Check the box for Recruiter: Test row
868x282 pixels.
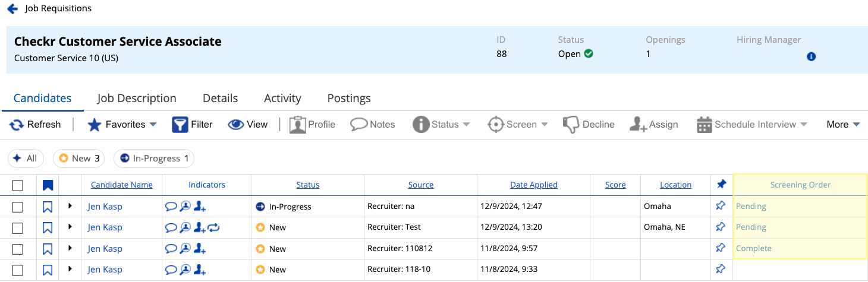18,228
